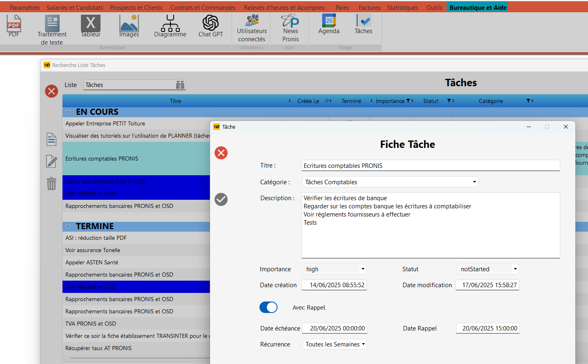Close the Recherche Liste Tâches window with the red X
588x364 pixels.
point(51,91)
